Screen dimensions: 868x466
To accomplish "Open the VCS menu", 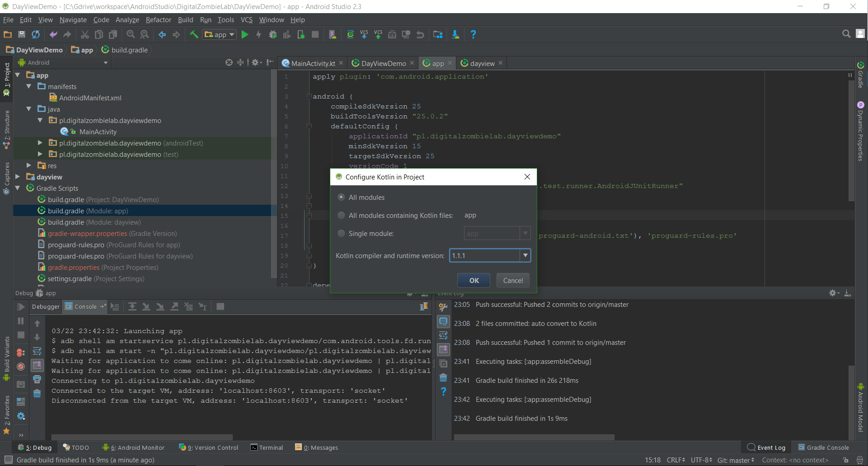I will click(247, 20).
